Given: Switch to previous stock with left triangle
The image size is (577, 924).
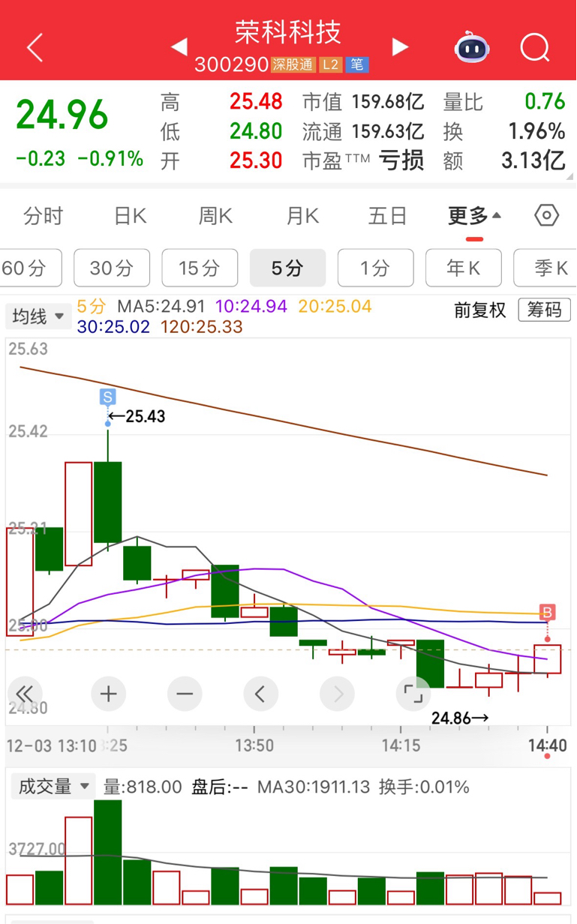Looking at the screenshot, I should 179,47.
